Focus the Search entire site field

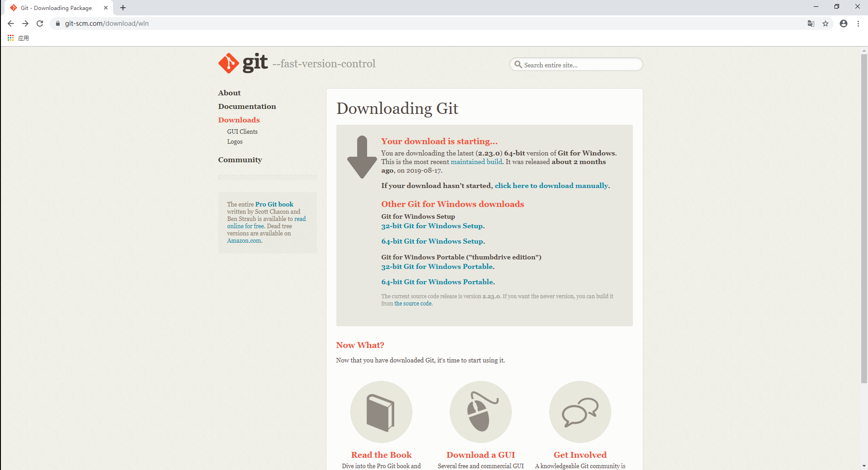coord(576,65)
